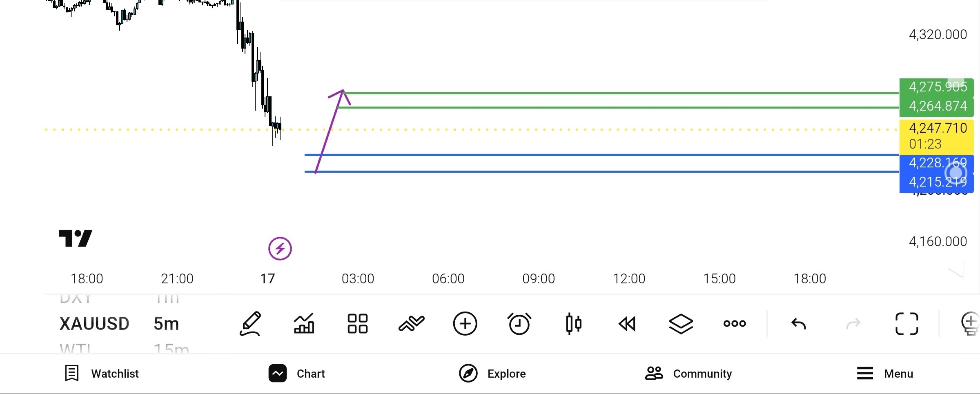Image resolution: width=980 pixels, height=394 pixels.
Task: Open the indicators chart icon
Action: coord(304,324)
